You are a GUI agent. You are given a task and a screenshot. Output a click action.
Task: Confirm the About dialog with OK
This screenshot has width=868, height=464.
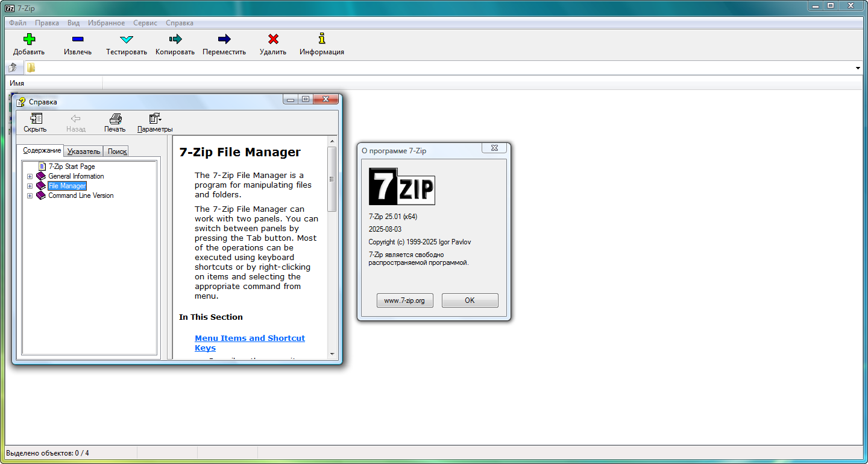(470, 300)
